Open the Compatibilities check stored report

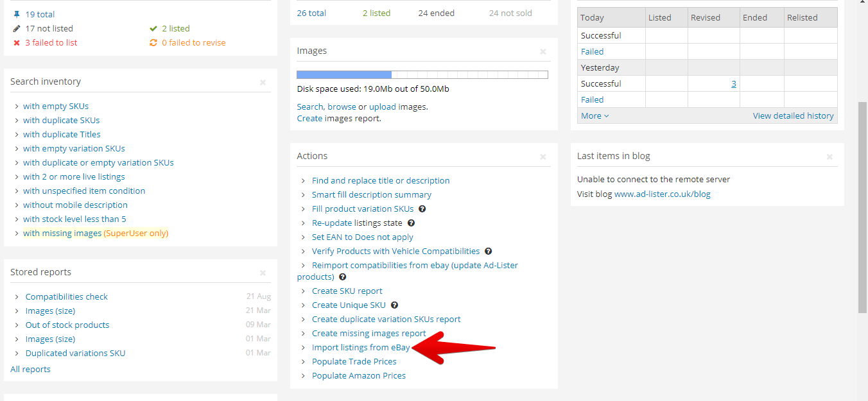(66, 297)
